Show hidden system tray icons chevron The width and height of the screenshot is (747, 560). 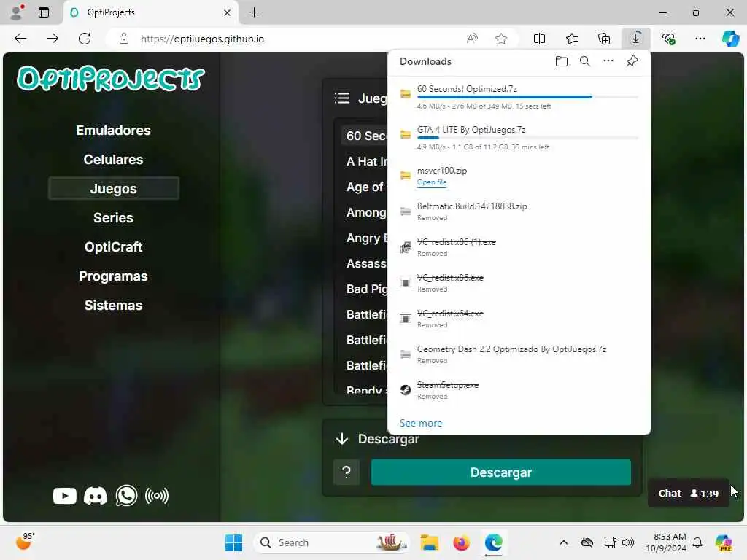[x=564, y=542]
